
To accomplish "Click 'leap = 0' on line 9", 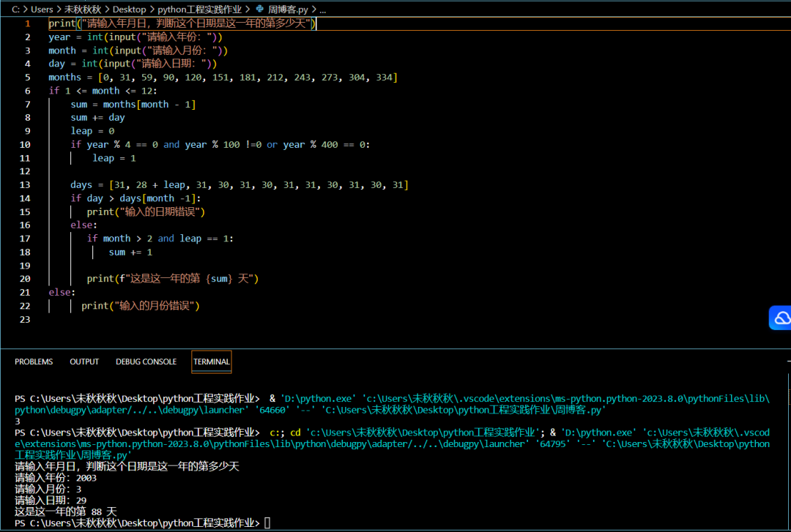I will tap(92, 131).
